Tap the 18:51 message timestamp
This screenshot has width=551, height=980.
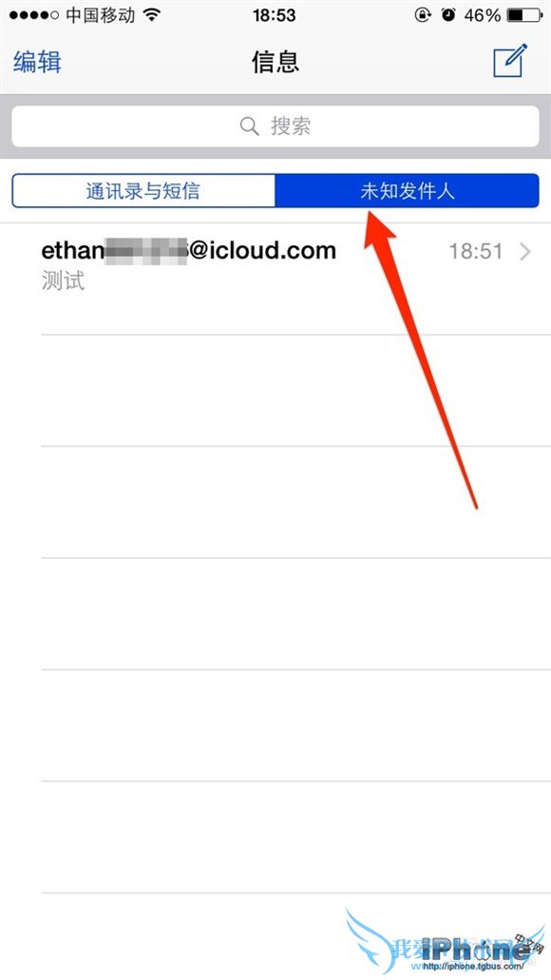pos(476,252)
